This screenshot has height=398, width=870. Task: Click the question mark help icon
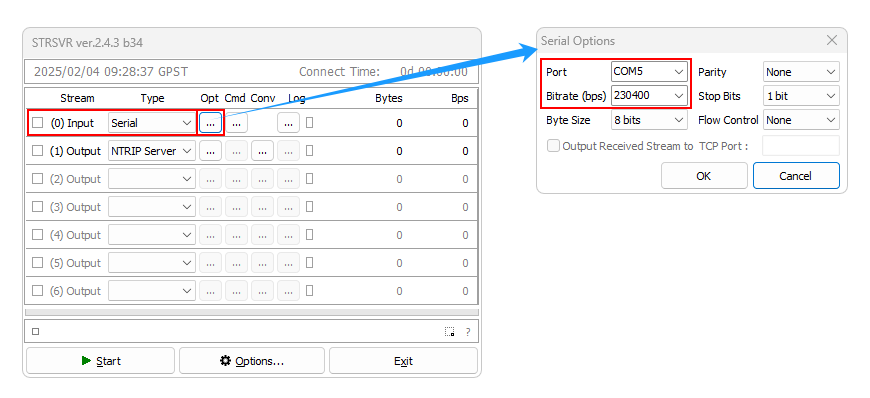point(468,332)
